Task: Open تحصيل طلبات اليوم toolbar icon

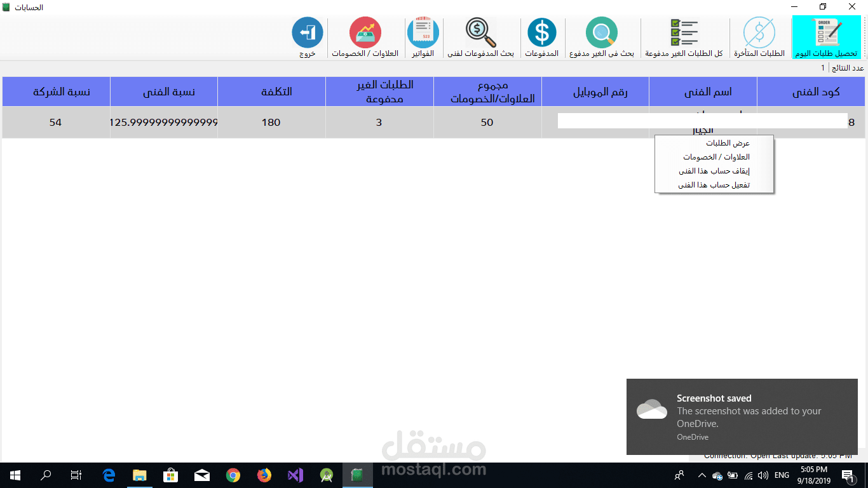Action: [x=826, y=37]
